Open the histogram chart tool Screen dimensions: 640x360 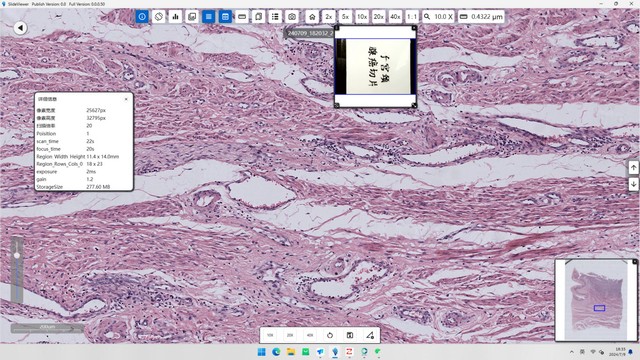[176, 17]
